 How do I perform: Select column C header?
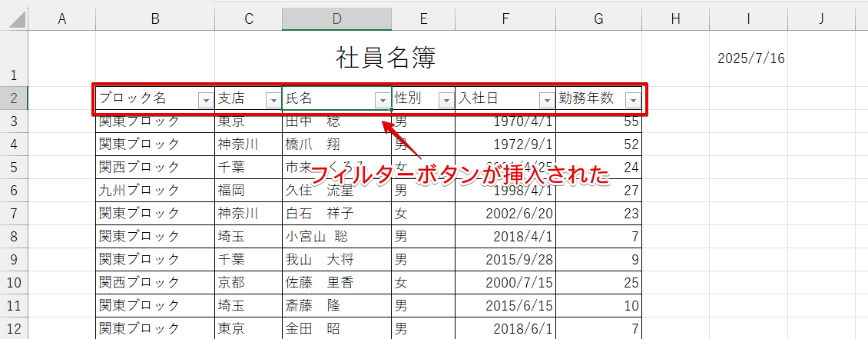[x=249, y=19]
